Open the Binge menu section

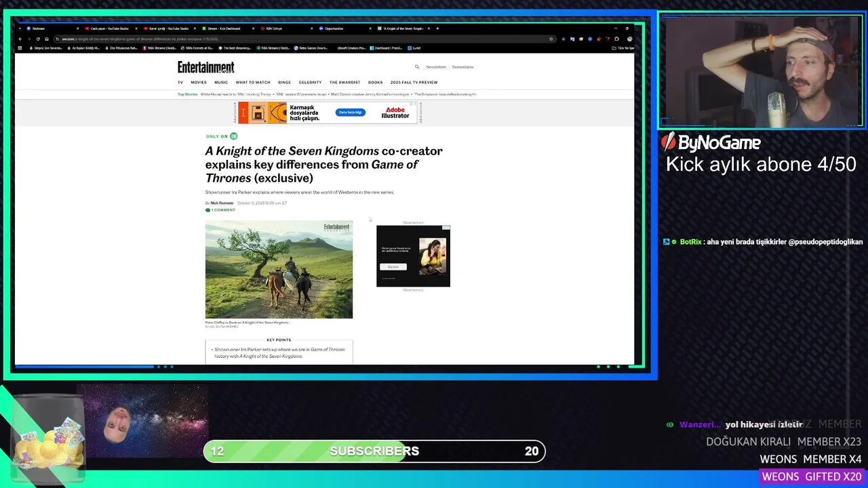click(x=284, y=83)
